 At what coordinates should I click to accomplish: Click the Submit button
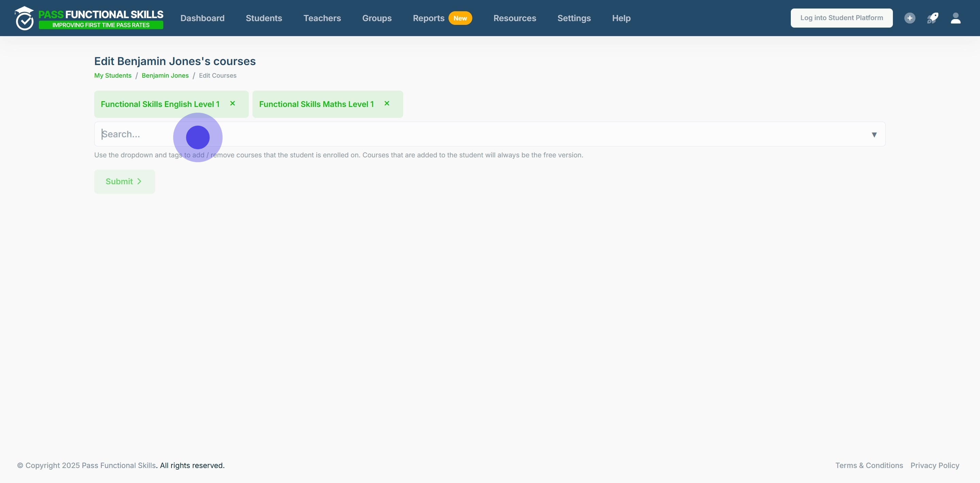(x=125, y=182)
